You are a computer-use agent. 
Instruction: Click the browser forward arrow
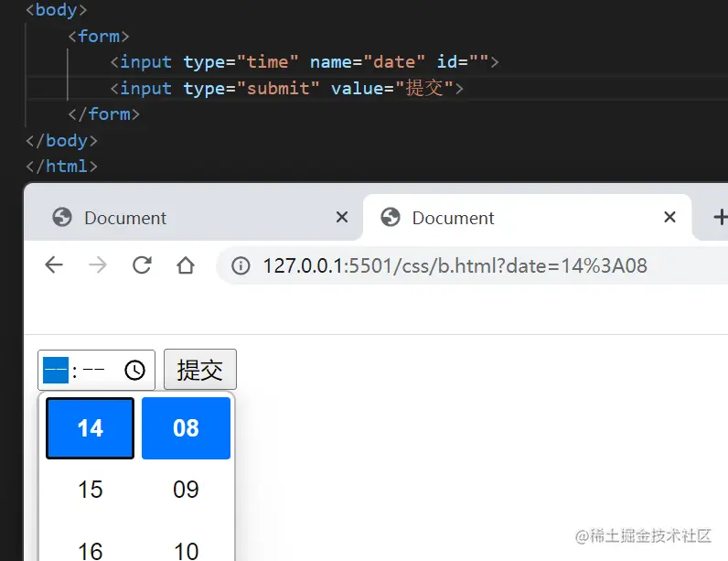tap(98, 265)
